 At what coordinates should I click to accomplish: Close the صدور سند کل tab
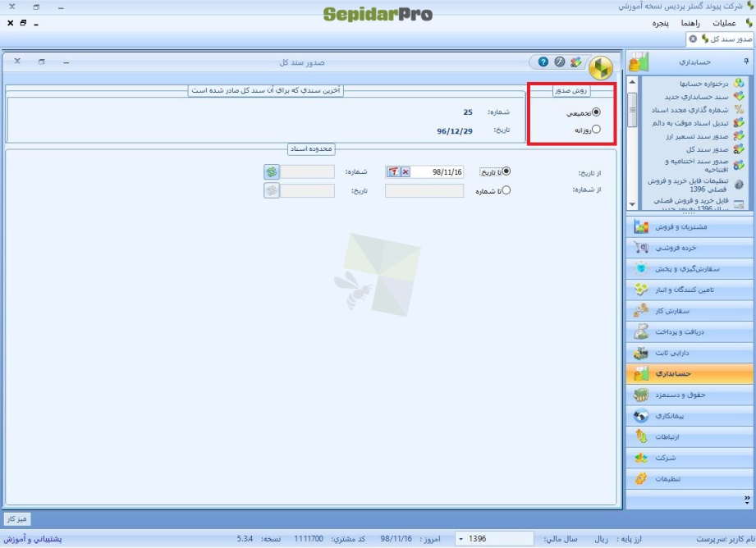coord(693,39)
